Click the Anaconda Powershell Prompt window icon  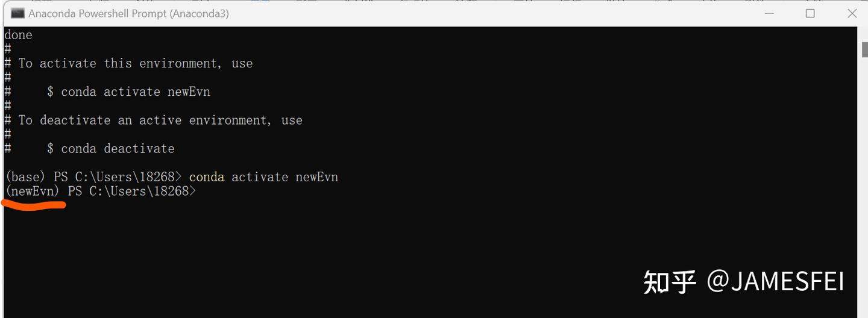click(x=17, y=13)
